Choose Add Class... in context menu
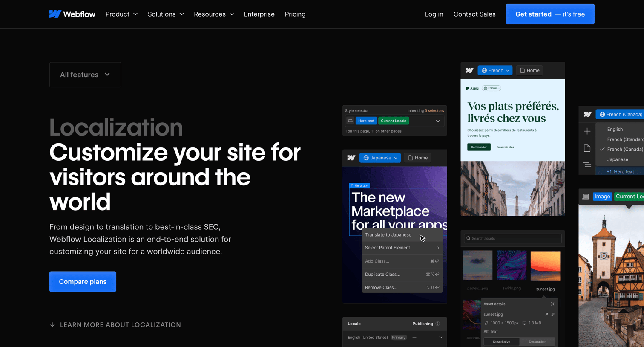The image size is (644, 347). click(402, 261)
